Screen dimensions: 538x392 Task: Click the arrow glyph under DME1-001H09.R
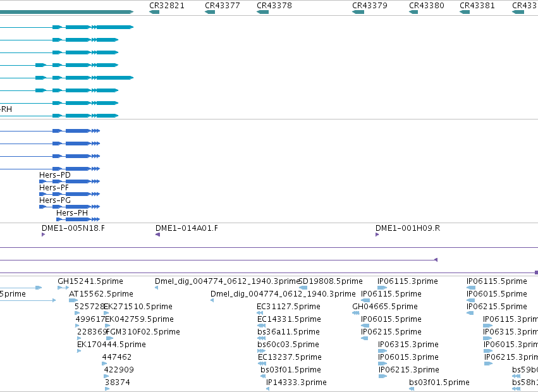377,235
